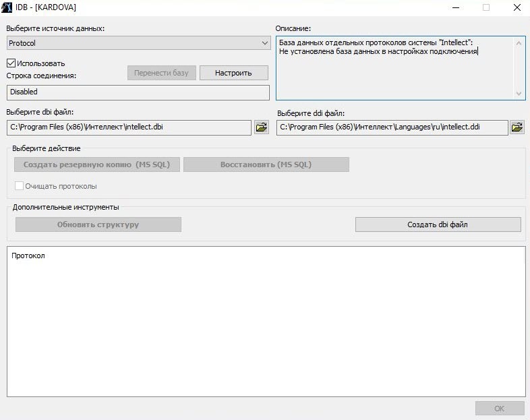Click the scroll down arrow in Описание box

(519, 94)
